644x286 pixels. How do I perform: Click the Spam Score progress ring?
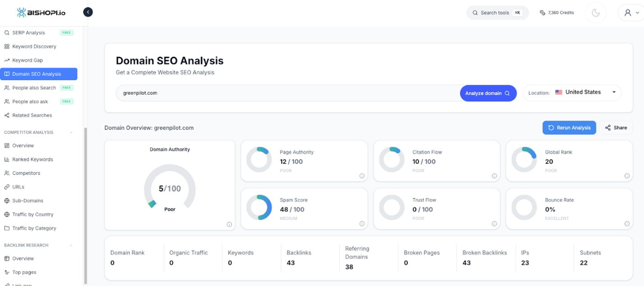click(x=259, y=208)
